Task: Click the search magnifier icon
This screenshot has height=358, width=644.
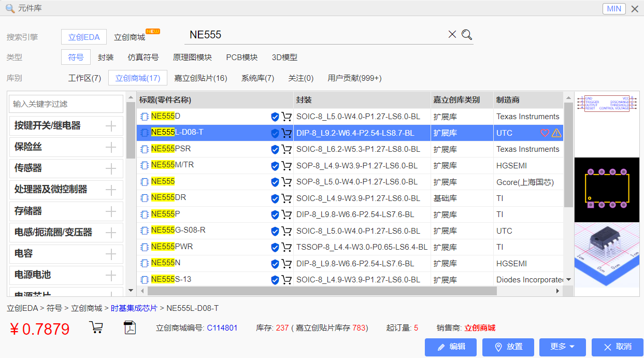Action: pos(467,35)
